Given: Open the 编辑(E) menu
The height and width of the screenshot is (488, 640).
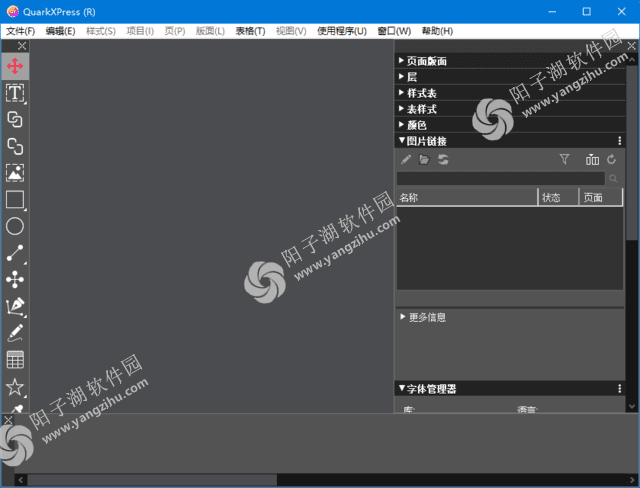Looking at the screenshot, I should pyautogui.click(x=60, y=31).
